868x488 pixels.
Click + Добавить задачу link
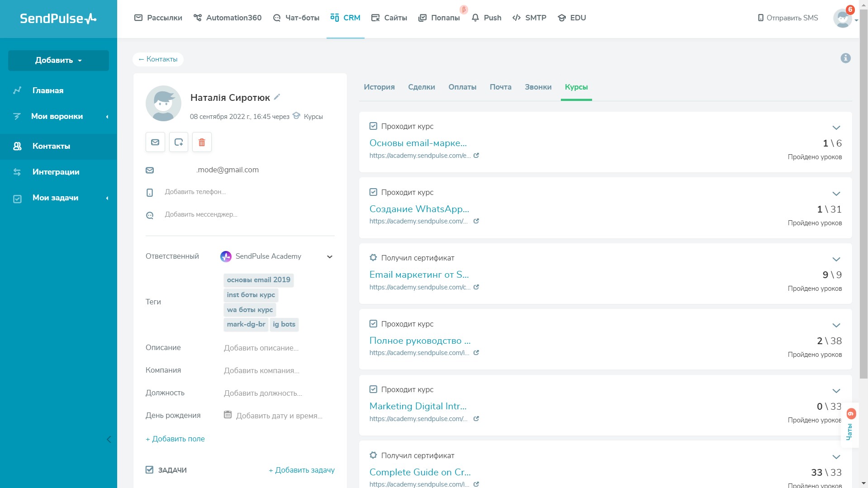(x=302, y=470)
